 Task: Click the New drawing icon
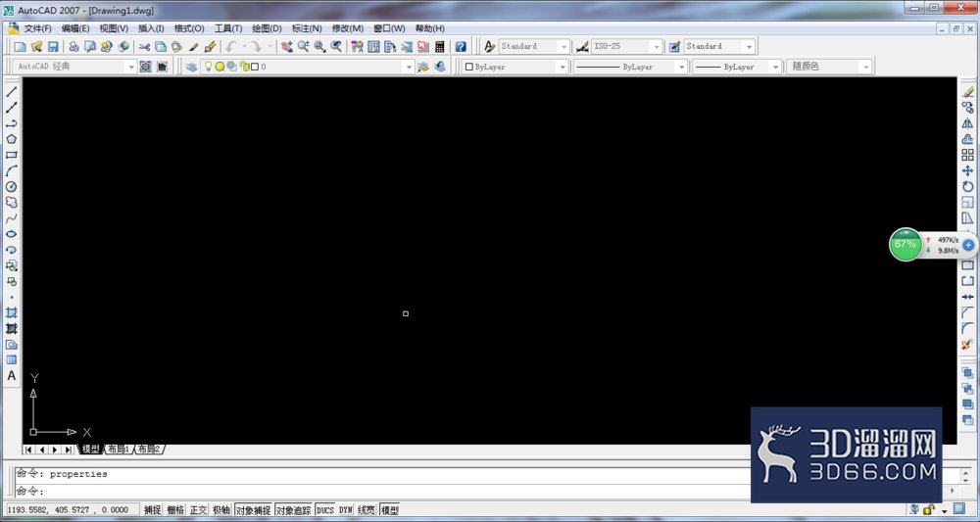(20, 46)
